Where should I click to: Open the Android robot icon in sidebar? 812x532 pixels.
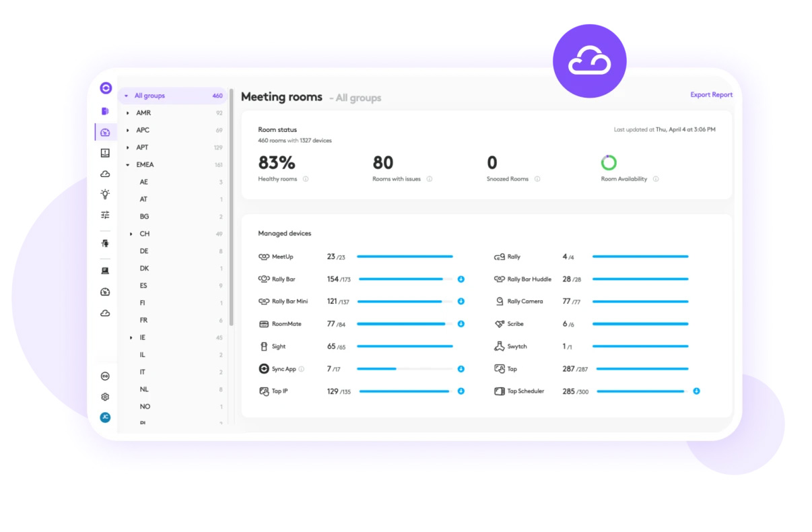click(105, 243)
